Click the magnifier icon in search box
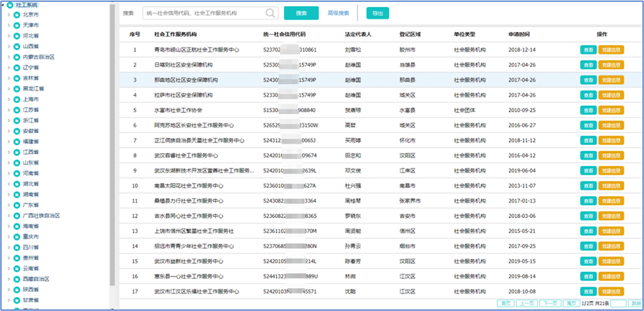 pyautogui.click(x=271, y=13)
